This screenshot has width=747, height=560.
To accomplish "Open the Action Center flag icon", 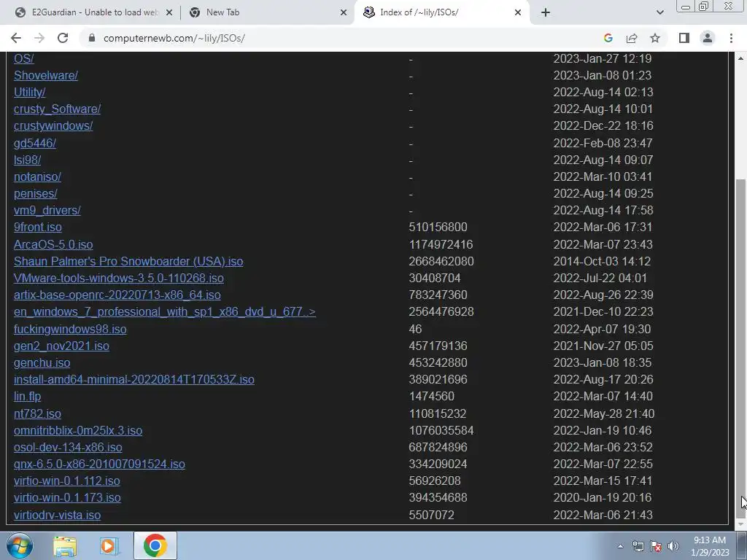I will click(x=656, y=546).
